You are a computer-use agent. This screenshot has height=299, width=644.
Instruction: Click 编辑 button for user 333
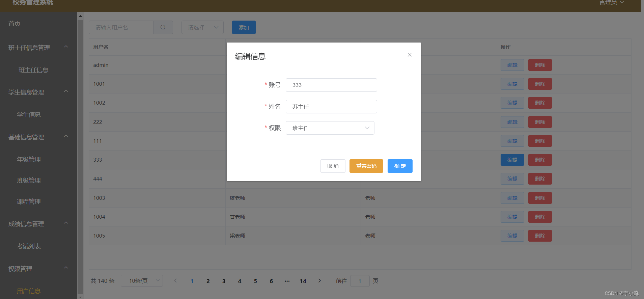(512, 160)
